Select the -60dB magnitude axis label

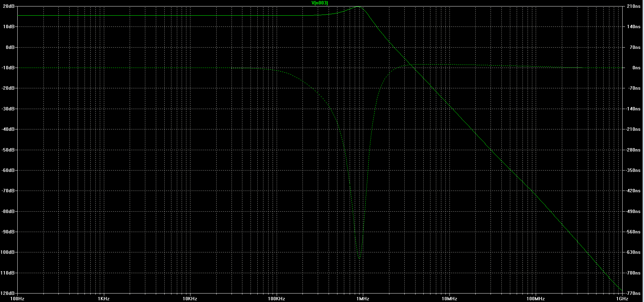point(8,170)
